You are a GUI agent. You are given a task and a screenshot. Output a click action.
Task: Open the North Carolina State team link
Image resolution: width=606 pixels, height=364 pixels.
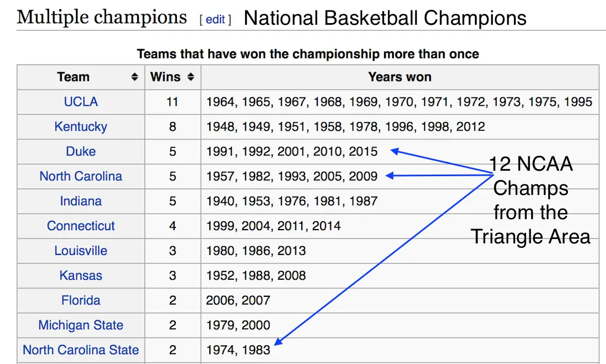click(x=81, y=350)
